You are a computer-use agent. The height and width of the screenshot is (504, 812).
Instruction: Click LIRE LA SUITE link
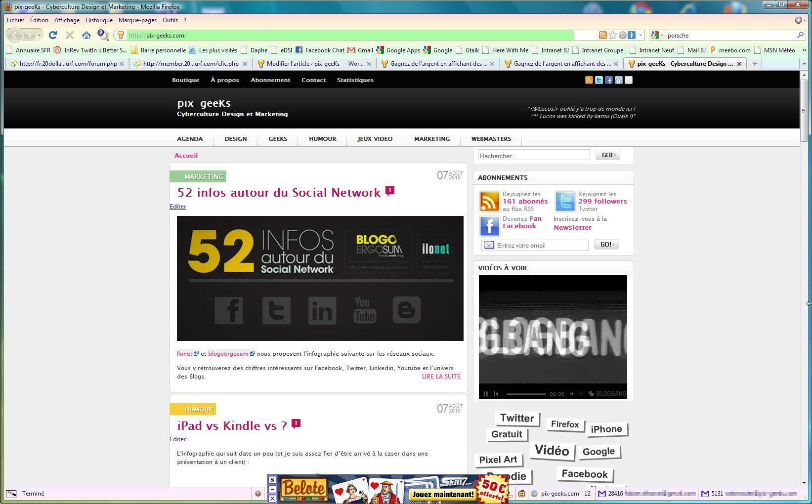[441, 376]
